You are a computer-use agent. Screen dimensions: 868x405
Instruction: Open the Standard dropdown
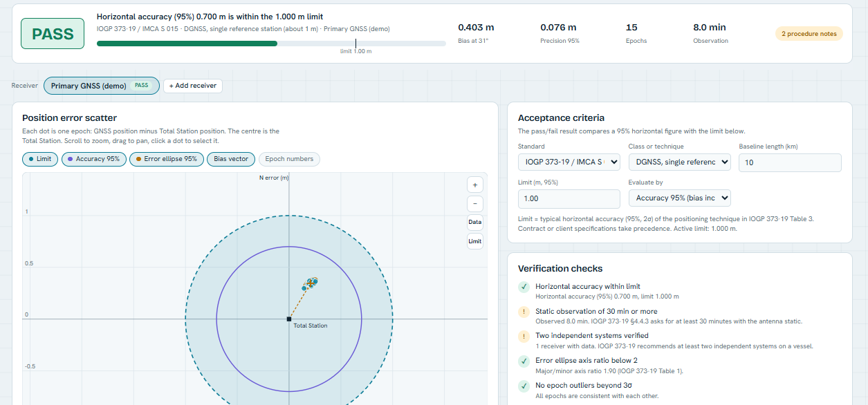(x=569, y=162)
